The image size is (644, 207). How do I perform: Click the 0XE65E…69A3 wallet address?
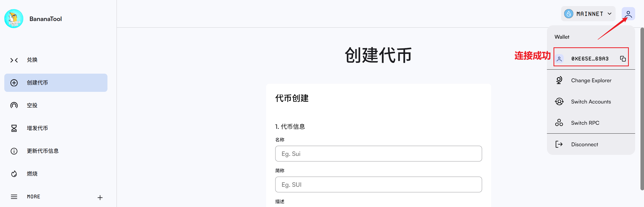(x=590, y=59)
